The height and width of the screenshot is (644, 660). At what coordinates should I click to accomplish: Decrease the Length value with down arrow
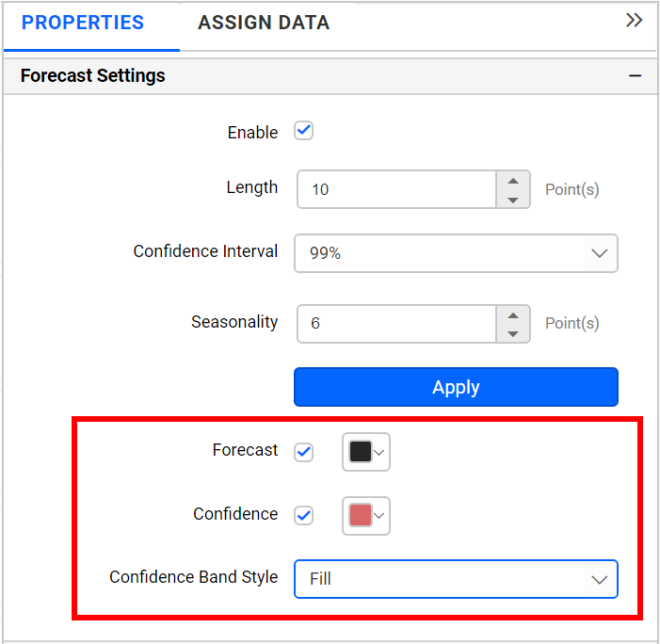[512, 199]
